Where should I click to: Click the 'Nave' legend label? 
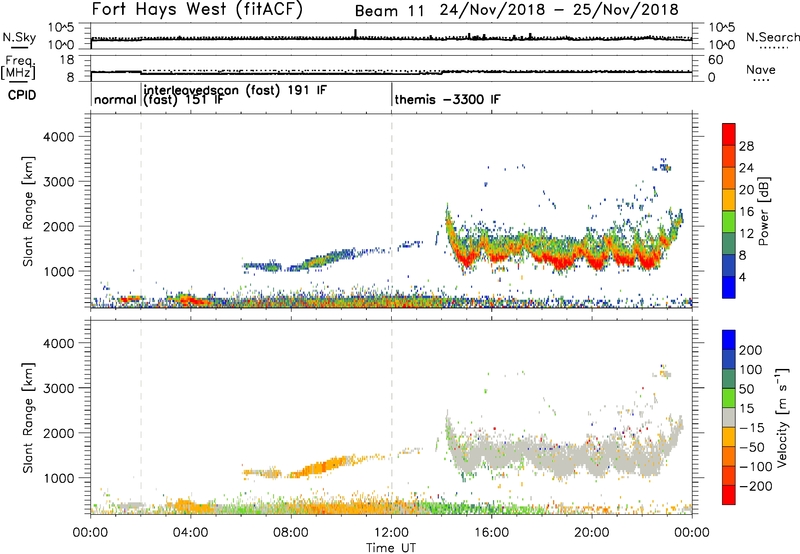[x=761, y=69]
